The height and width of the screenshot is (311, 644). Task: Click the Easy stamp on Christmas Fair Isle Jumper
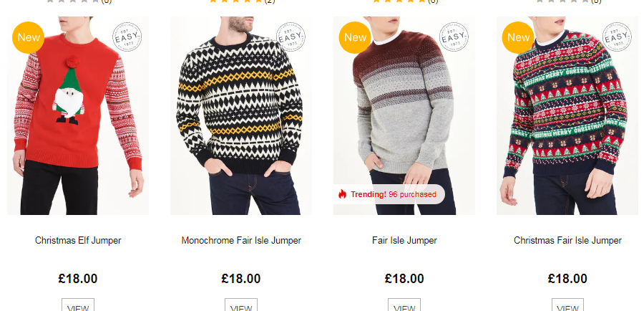[617, 37]
